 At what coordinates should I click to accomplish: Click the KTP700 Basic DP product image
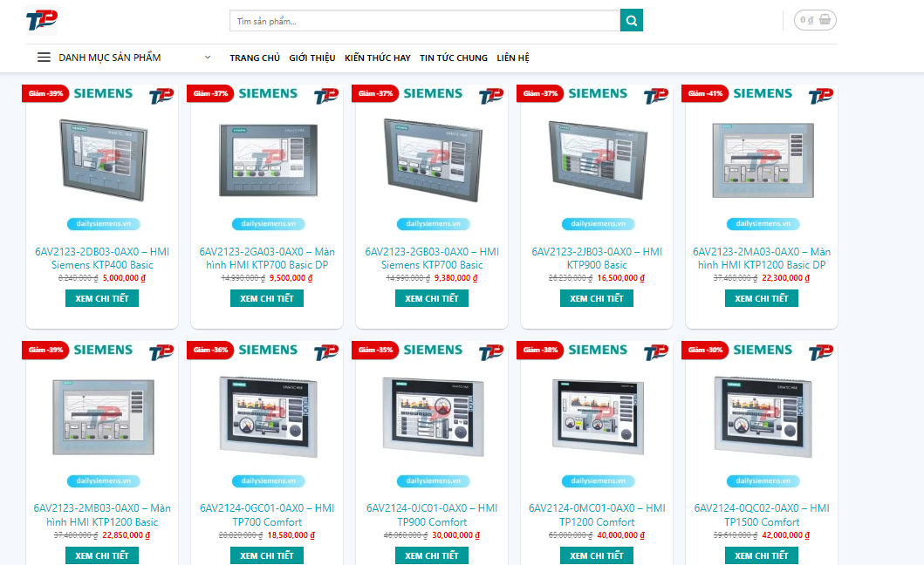[x=268, y=160]
